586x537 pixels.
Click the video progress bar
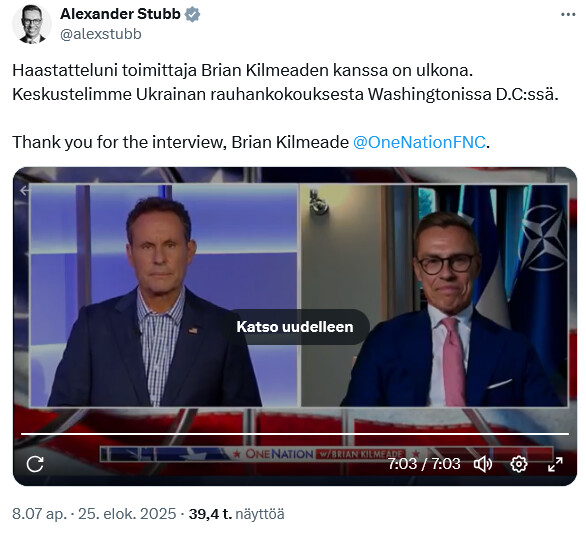pyautogui.click(x=295, y=434)
